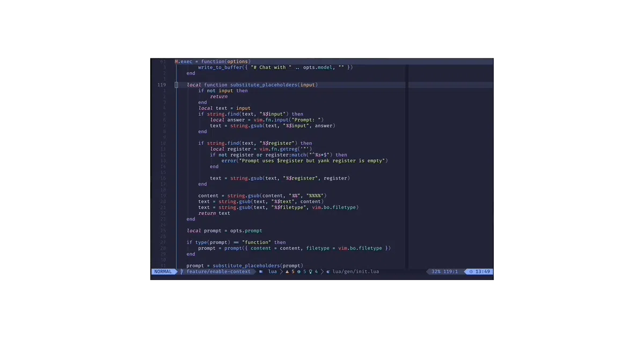Viewport: 644px width, 338px height.
Task: Click the substitute_placeholders(input) function definition
Action: 252,85
